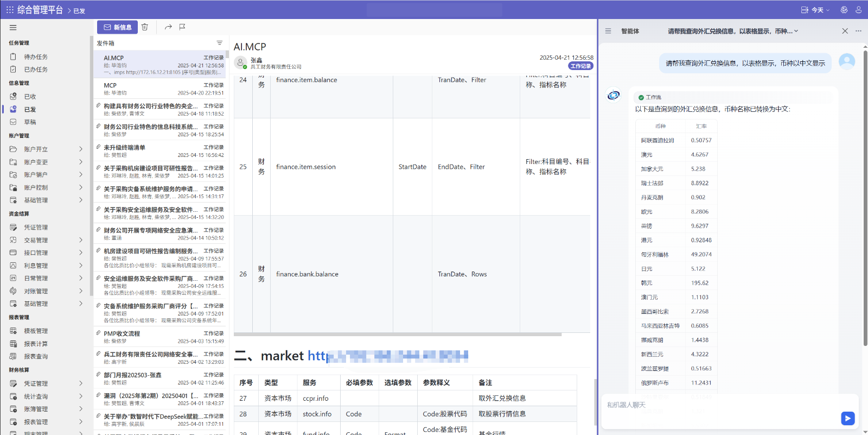Open the 今天 dropdown in header

click(816, 10)
